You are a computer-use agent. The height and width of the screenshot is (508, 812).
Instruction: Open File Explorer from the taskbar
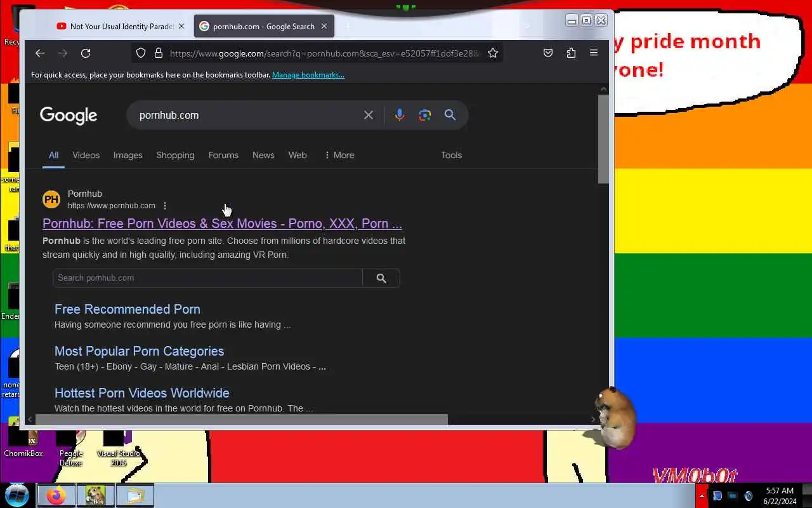[x=135, y=495]
